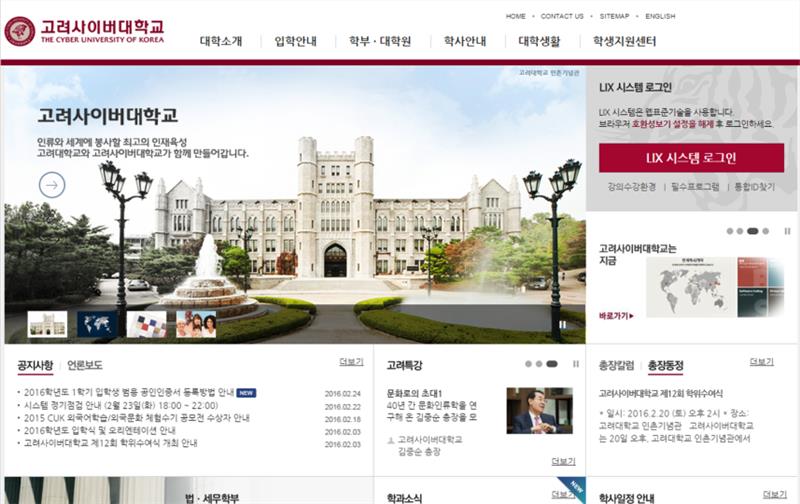Viewport: 800px width, 504px height.
Task: Select second dot of 고려사이버대학교는 지금 carousel
Action: point(740,231)
